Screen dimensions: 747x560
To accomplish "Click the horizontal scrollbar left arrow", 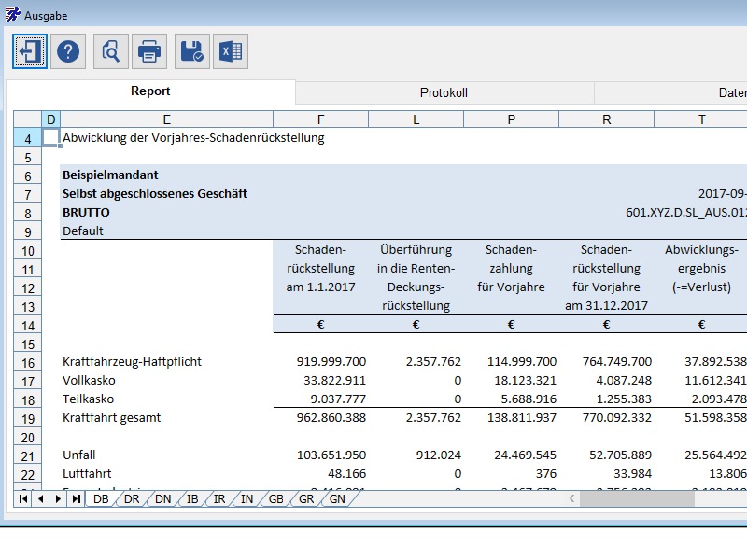I will click(x=571, y=499).
